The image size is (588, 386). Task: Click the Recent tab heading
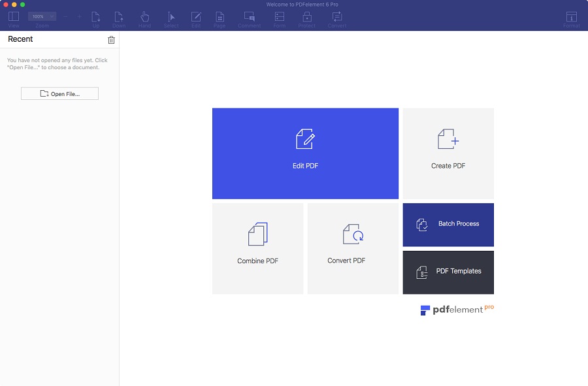[20, 39]
